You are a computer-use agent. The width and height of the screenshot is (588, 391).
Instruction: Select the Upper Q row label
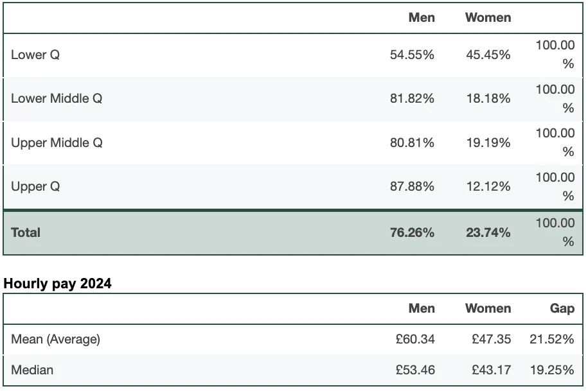35,186
